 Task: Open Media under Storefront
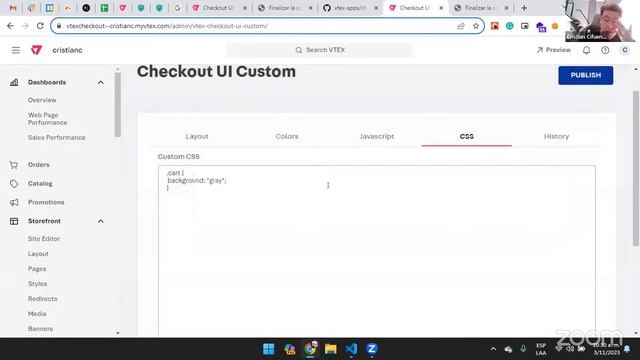click(37, 314)
